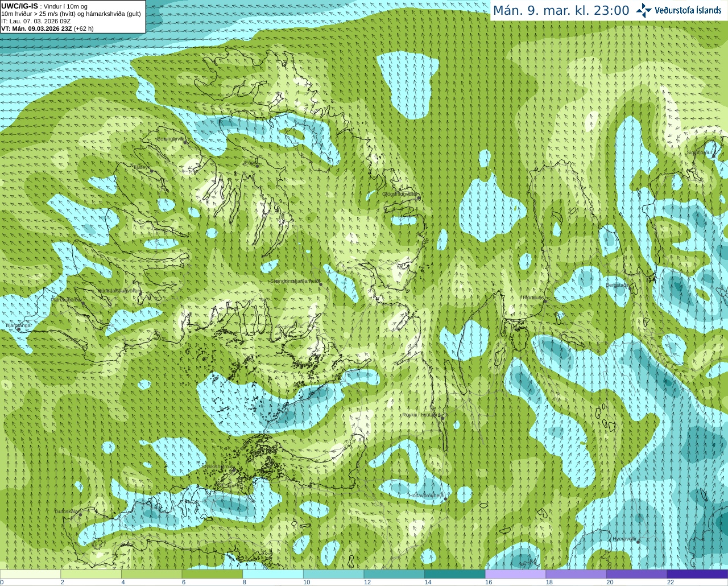Select the Steingrímsfjarðarheiði station label

click(294, 281)
